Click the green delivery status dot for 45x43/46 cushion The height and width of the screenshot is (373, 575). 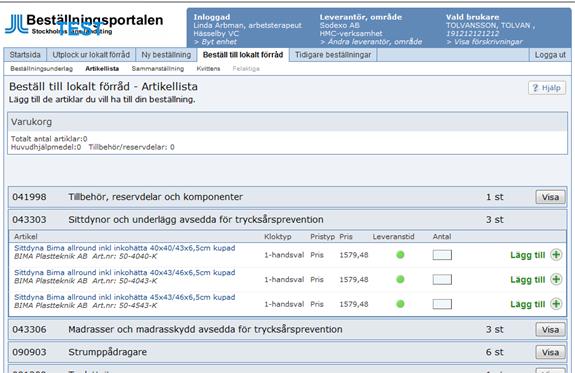(x=400, y=304)
